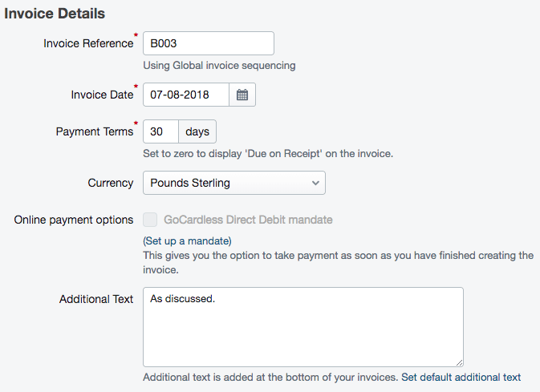Click the Invoice Details heading
The width and height of the screenshot is (540, 392).
point(55,14)
